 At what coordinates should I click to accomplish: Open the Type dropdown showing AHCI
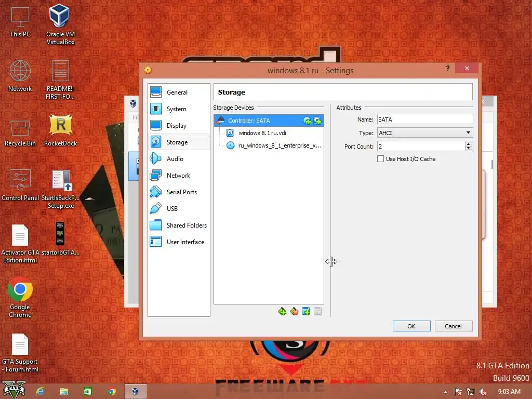(x=425, y=133)
